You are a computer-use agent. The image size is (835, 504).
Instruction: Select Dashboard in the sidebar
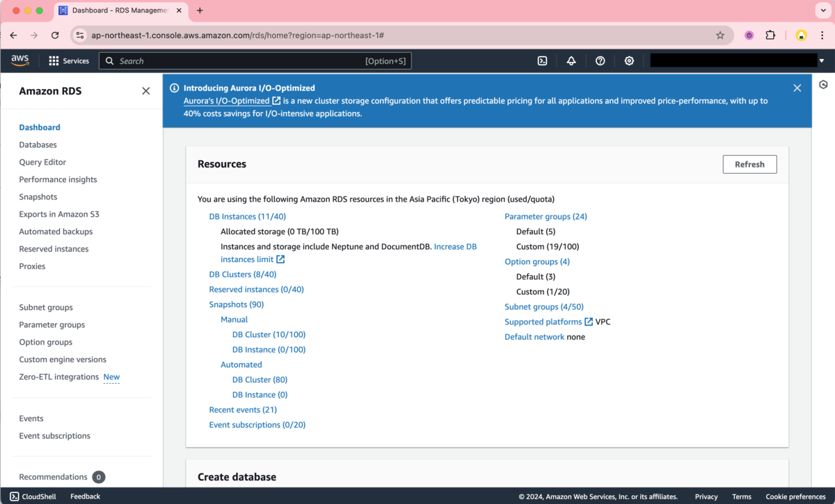40,127
